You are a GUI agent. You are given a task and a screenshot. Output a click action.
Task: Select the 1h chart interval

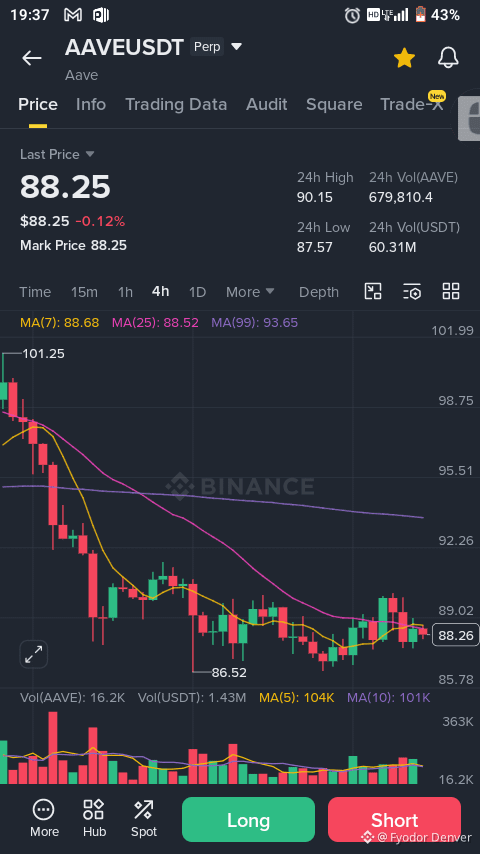[x=125, y=292]
